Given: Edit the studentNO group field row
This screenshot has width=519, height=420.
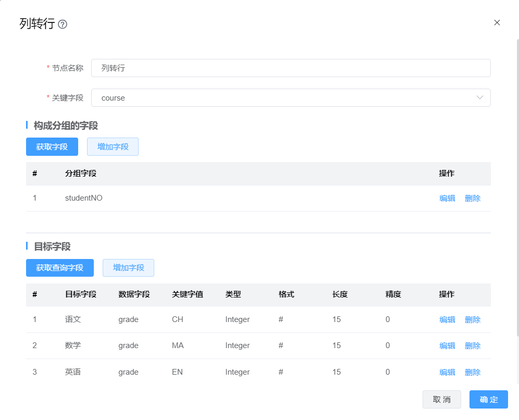Looking at the screenshot, I should [x=447, y=199].
